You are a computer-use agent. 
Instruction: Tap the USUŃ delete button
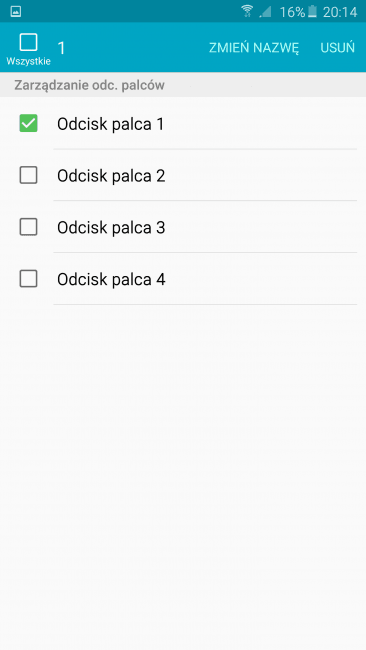point(337,48)
